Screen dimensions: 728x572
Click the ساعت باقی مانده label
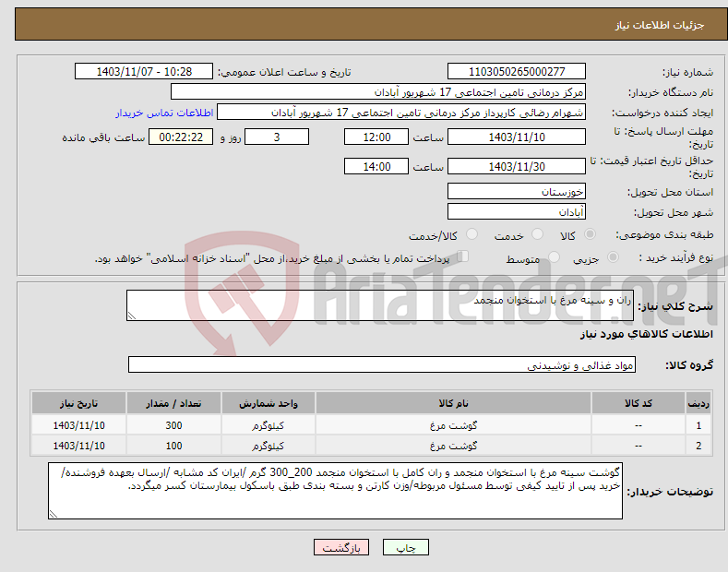pyautogui.click(x=103, y=137)
